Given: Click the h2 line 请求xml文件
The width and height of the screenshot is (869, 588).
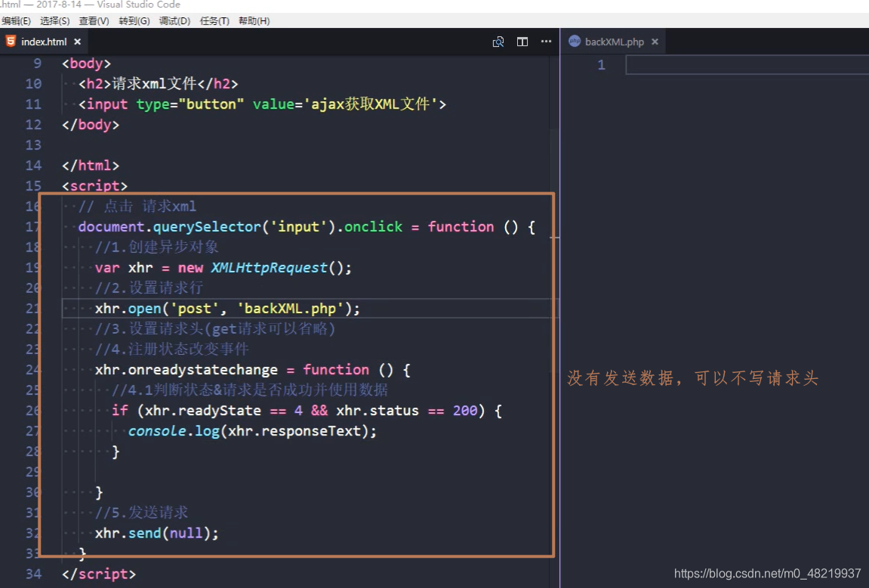Looking at the screenshot, I should click(x=158, y=84).
